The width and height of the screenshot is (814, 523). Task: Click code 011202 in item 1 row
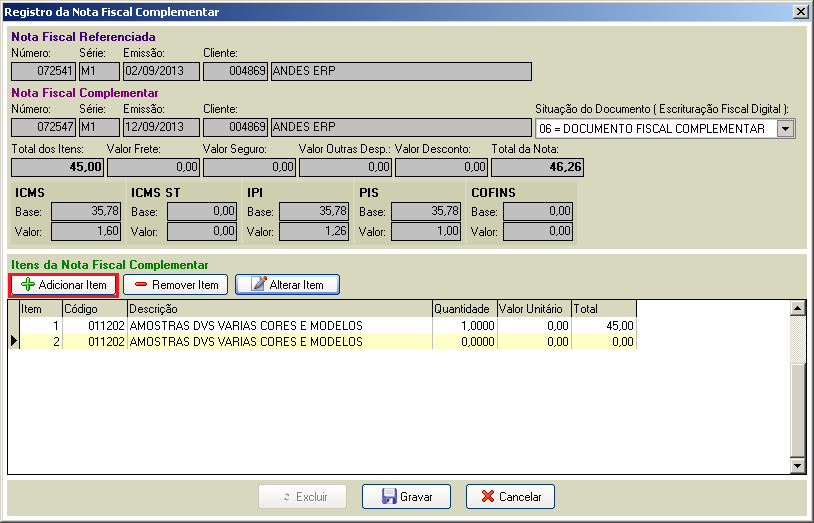tap(95, 326)
